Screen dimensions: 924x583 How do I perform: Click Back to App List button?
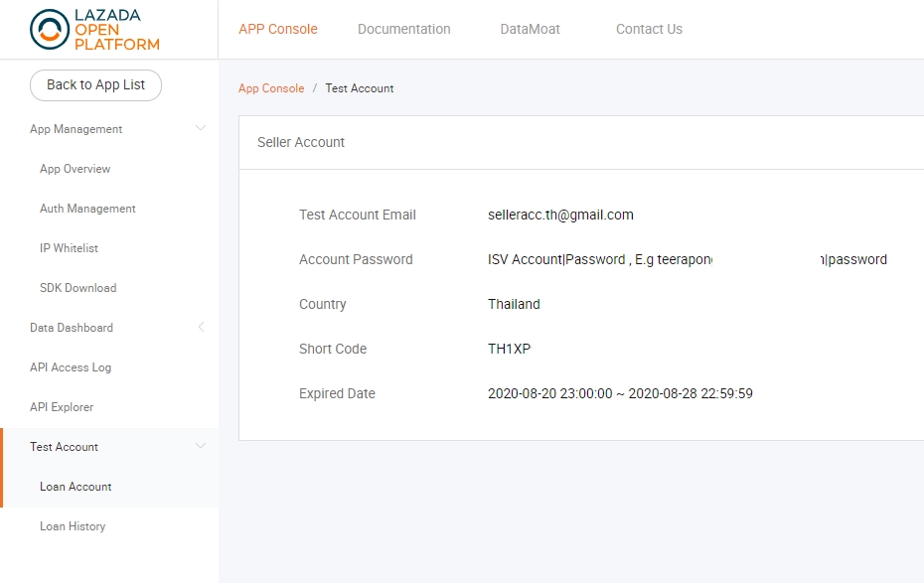tap(95, 84)
